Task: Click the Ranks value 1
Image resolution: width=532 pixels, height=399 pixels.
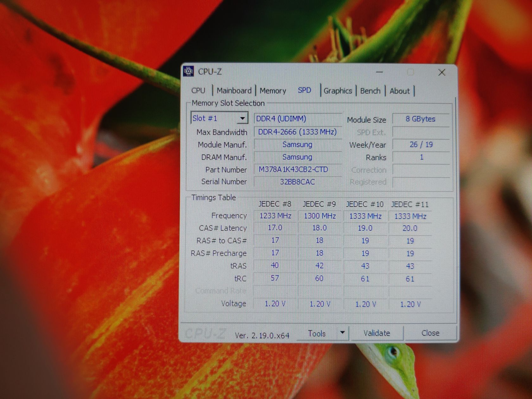Action: (x=421, y=157)
